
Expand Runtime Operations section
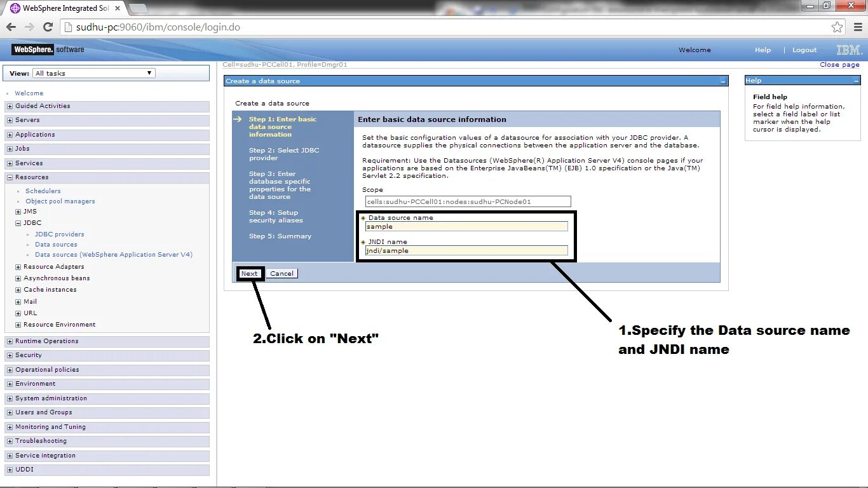pyautogui.click(x=10, y=341)
